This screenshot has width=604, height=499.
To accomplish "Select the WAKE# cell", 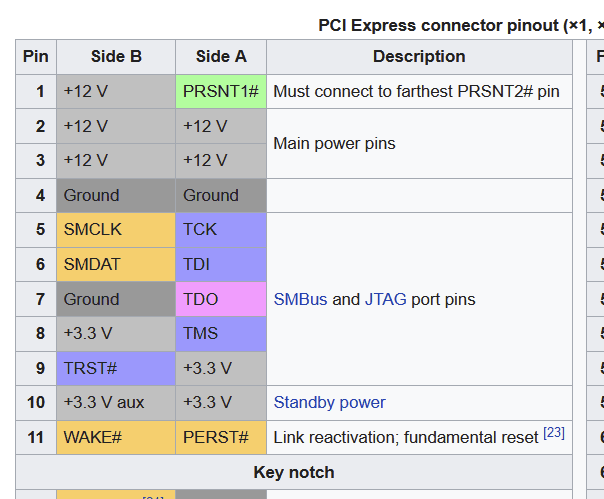I will 116,437.
